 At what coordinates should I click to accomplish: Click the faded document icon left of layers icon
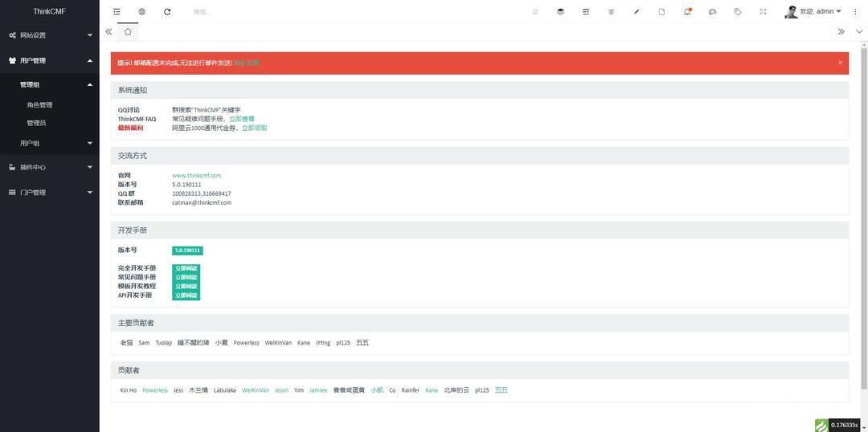[534, 11]
